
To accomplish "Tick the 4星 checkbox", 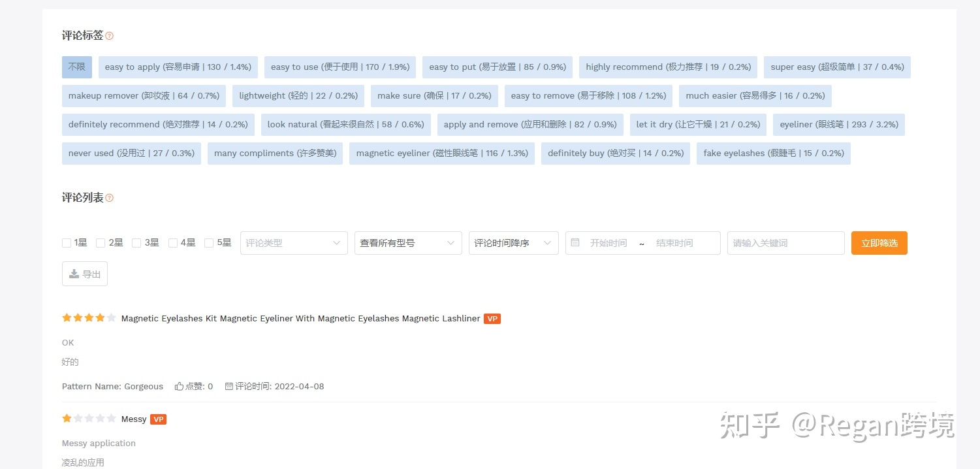I will 173,243.
